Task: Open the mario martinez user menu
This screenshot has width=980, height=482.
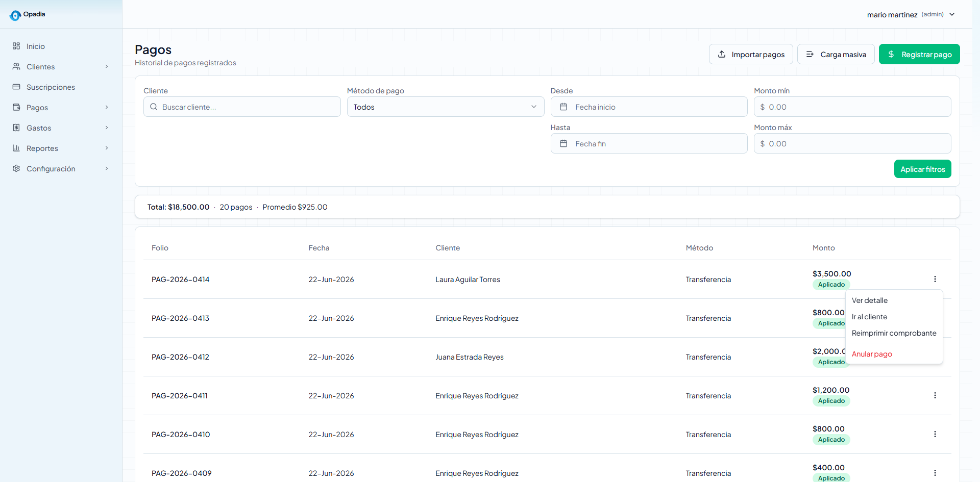Action: tap(911, 14)
